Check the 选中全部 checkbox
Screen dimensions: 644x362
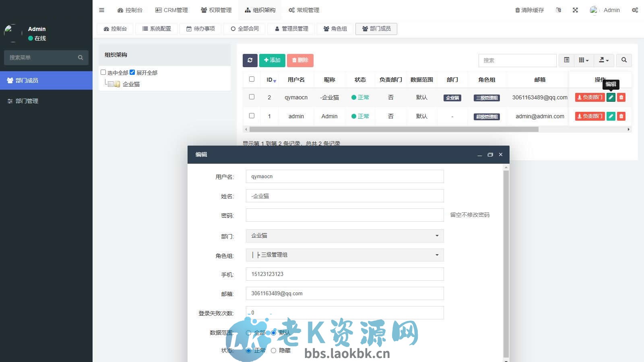pos(103,72)
